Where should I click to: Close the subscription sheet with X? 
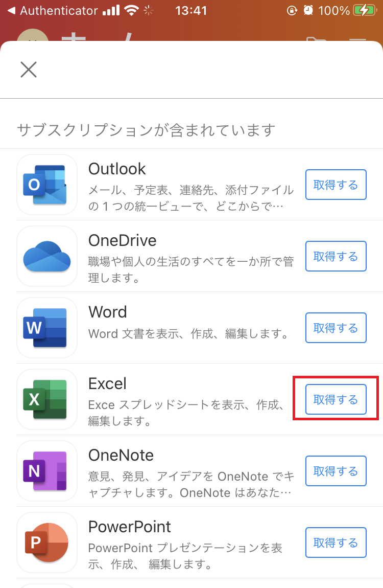(x=29, y=70)
